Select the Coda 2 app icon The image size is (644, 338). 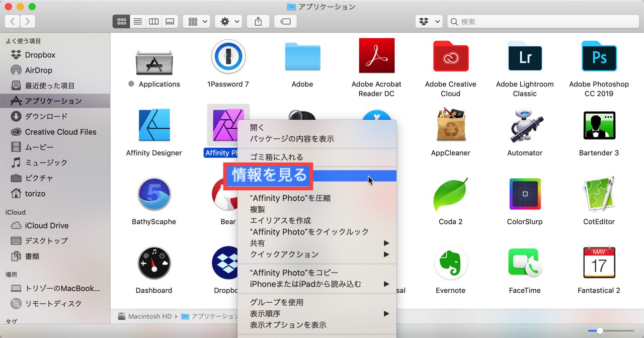coord(451,194)
